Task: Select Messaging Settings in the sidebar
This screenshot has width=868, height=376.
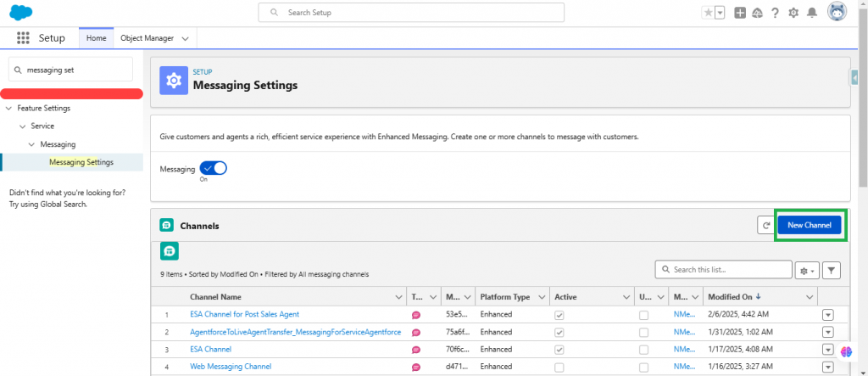Action: click(x=81, y=162)
